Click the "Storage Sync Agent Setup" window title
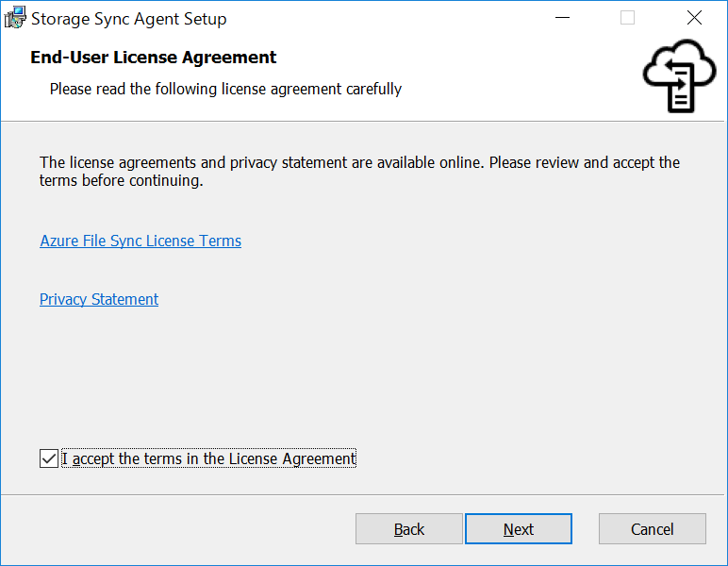The height and width of the screenshot is (566, 728). tap(129, 18)
